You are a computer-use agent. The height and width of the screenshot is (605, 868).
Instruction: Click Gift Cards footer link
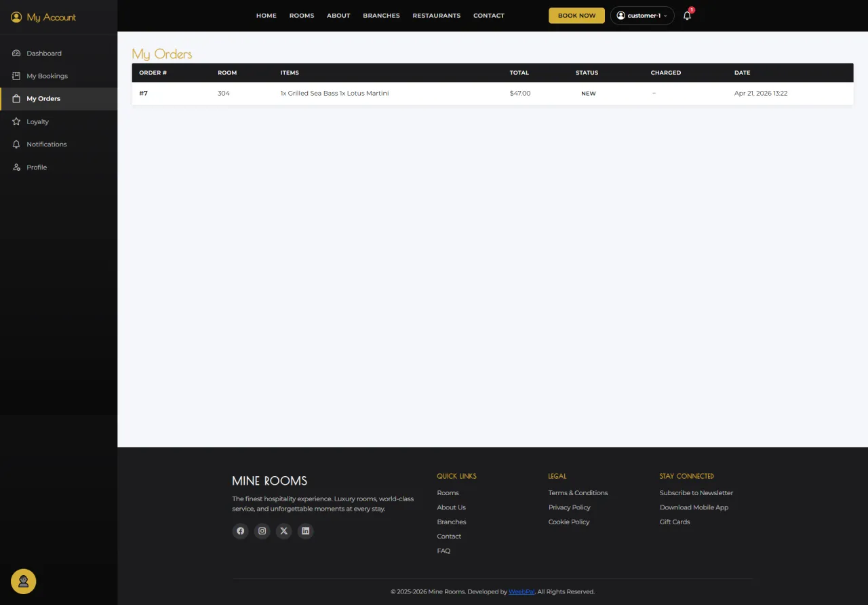tap(675, 522)
